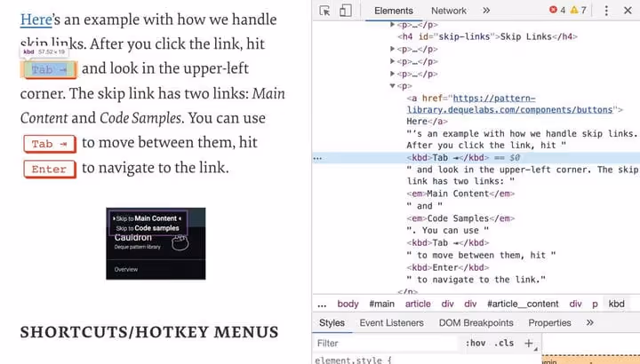
Task: Click the 'to navigate to the link.' text node
Action: [476, 280]
